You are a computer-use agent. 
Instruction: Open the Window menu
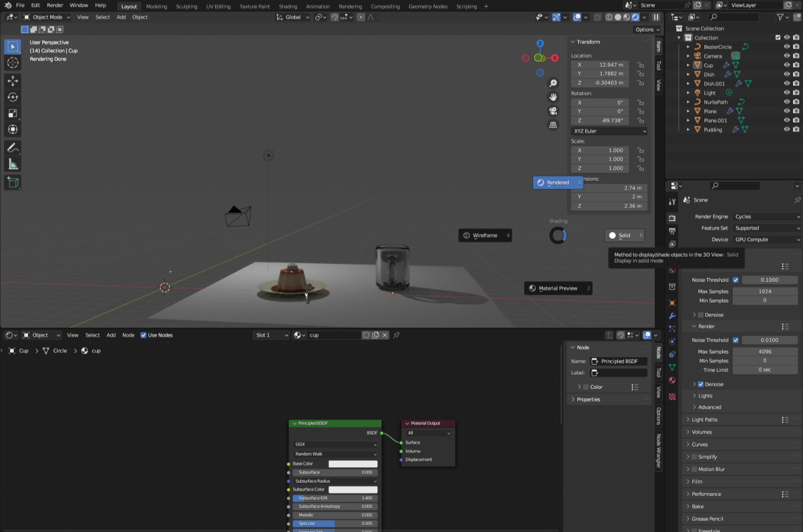tap(79, 5)
